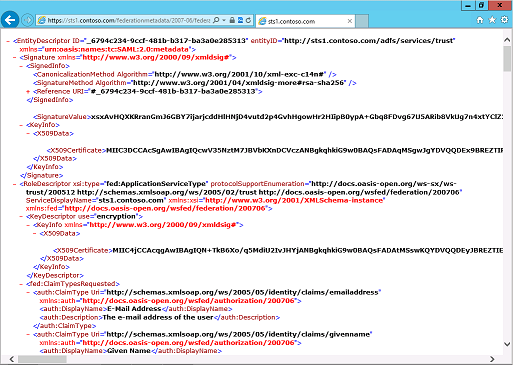Click the horizontal scrollbar left arrow

12,359
